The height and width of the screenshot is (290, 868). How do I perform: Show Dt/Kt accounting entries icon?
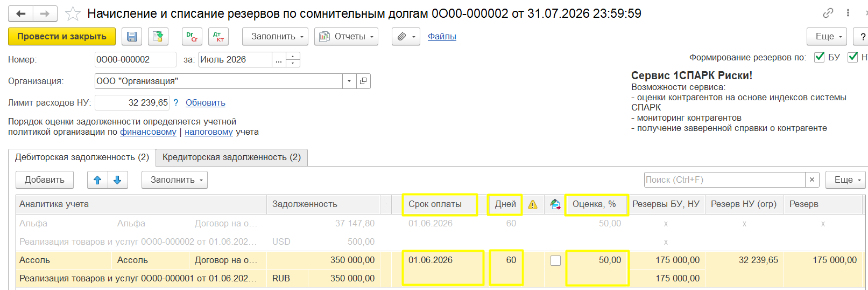click(x=218, y=37)
